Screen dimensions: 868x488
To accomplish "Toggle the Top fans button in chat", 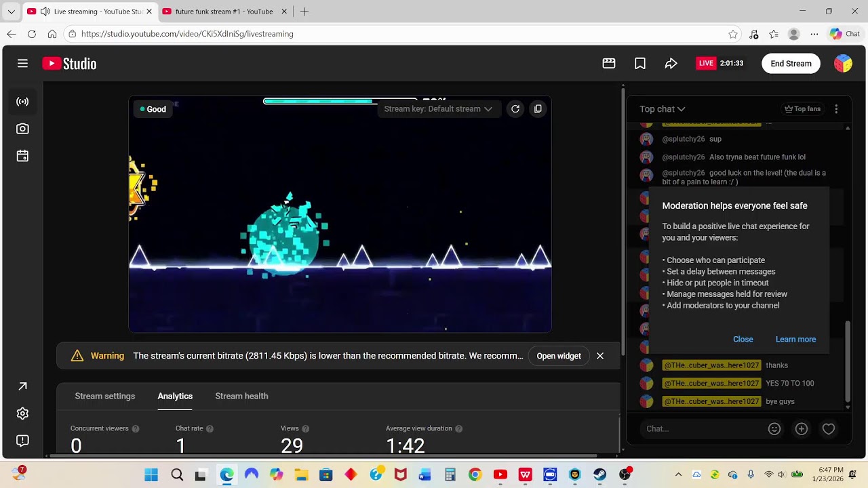I will 802,108.
